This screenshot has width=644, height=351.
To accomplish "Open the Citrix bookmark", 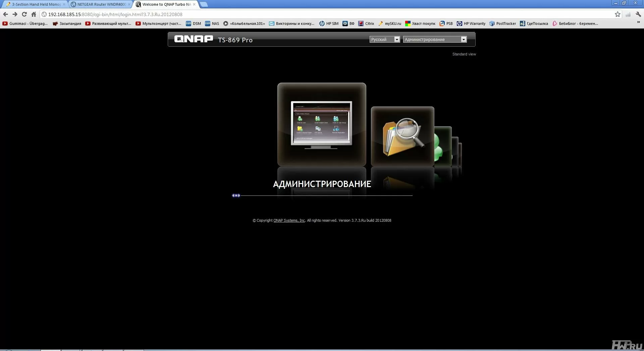I will pos(366,24).
